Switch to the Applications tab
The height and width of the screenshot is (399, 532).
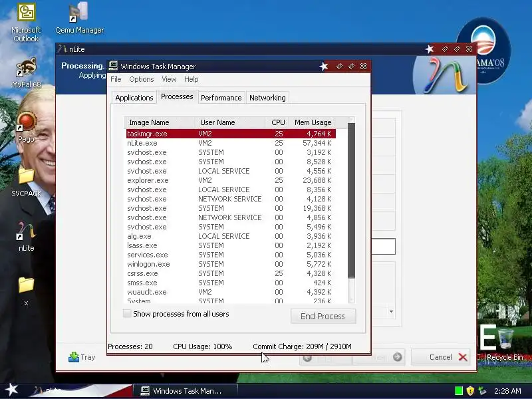[134, 98]
